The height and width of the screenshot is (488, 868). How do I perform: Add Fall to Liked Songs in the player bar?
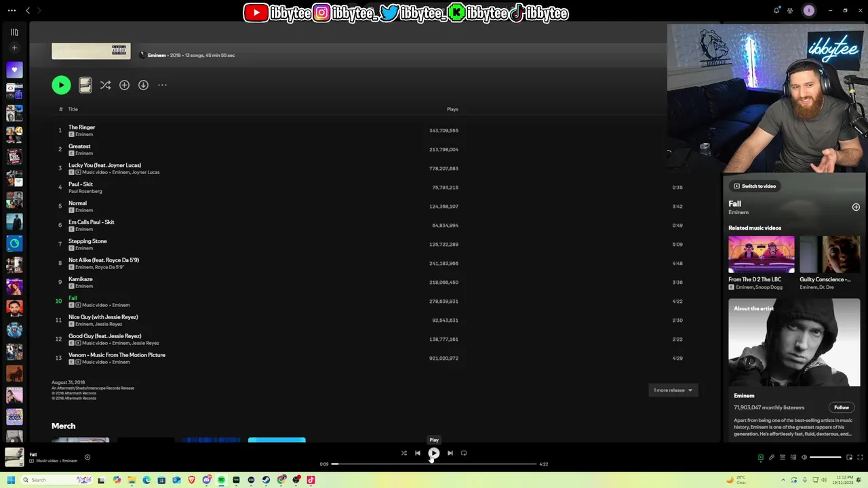(x=87, y=457)
